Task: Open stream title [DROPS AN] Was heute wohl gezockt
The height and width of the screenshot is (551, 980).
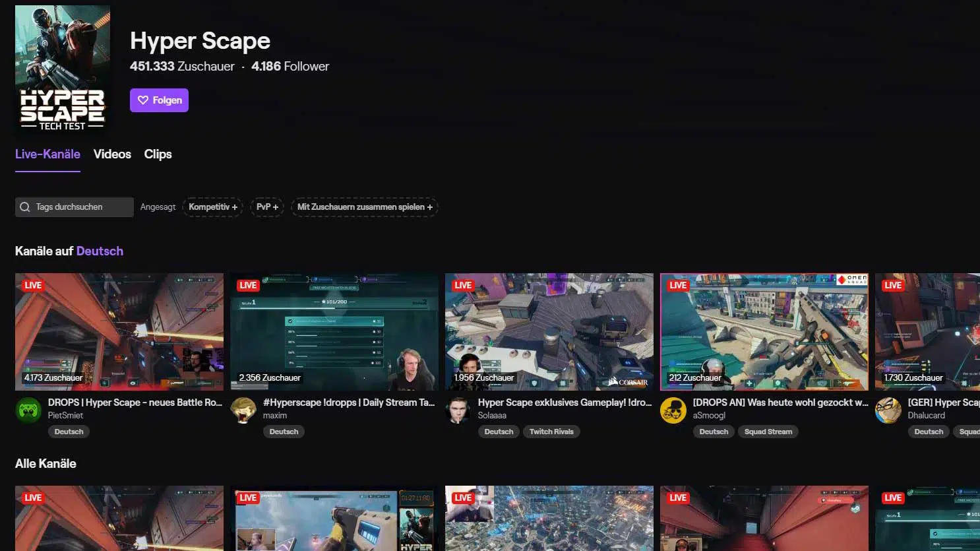Action: coord(780,402)
